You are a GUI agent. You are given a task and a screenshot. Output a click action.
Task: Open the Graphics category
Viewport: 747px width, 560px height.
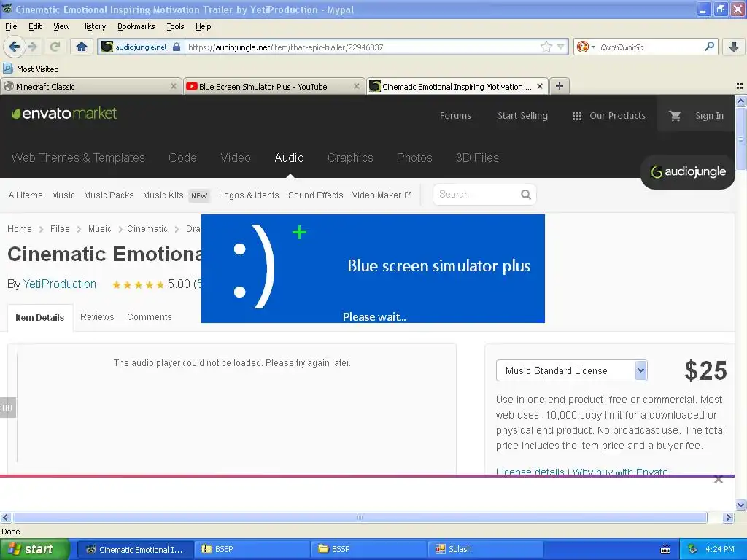pyautogui.click(x=350, y=157)
